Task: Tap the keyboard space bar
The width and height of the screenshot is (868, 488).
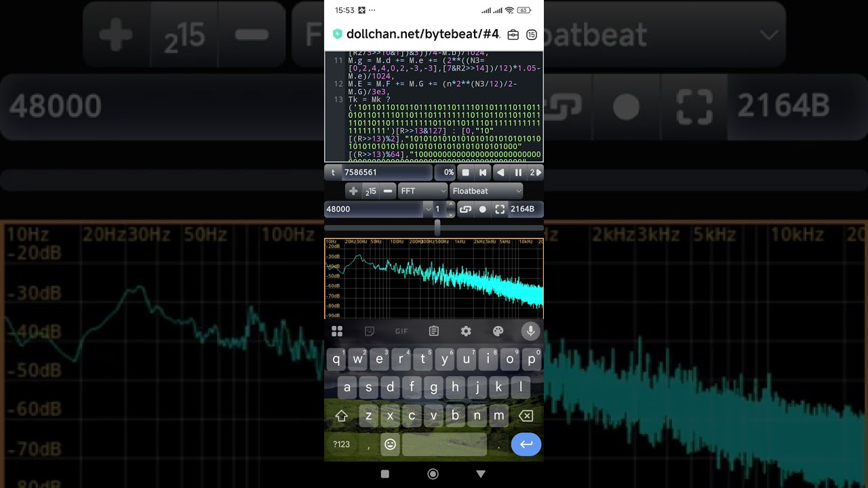Action: coord(444,445)
